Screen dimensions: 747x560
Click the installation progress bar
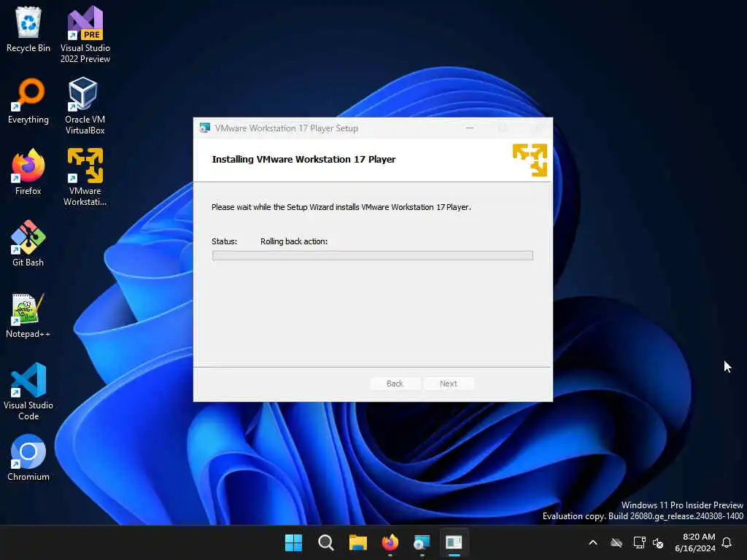click(x=373, y=256)
